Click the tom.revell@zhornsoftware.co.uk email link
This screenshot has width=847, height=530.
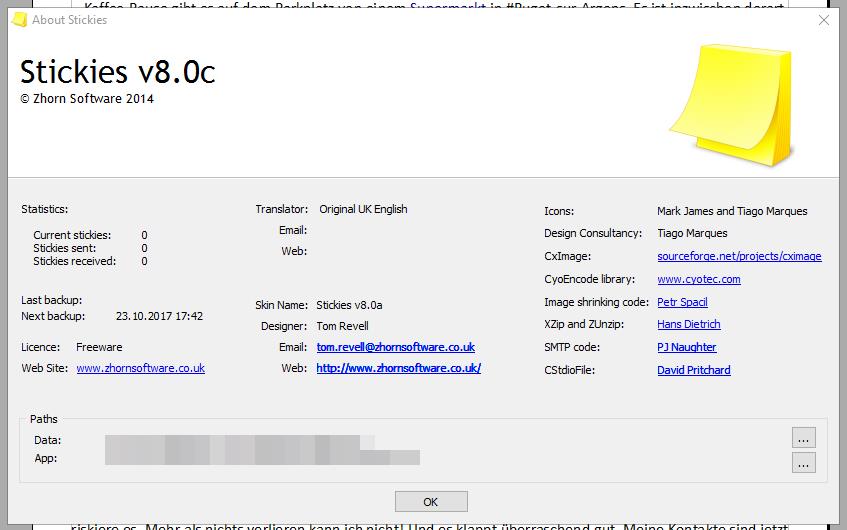click(395, 347)
